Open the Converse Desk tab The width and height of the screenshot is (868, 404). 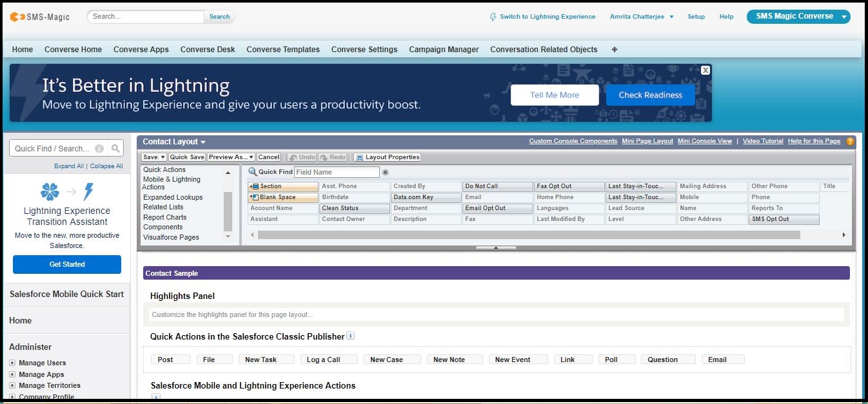(208, 50)
